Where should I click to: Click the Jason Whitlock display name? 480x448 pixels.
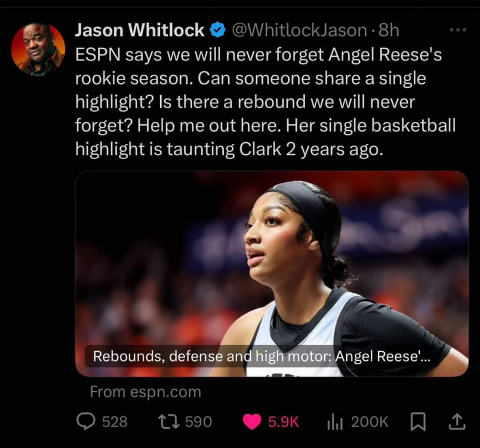[140, 30]
